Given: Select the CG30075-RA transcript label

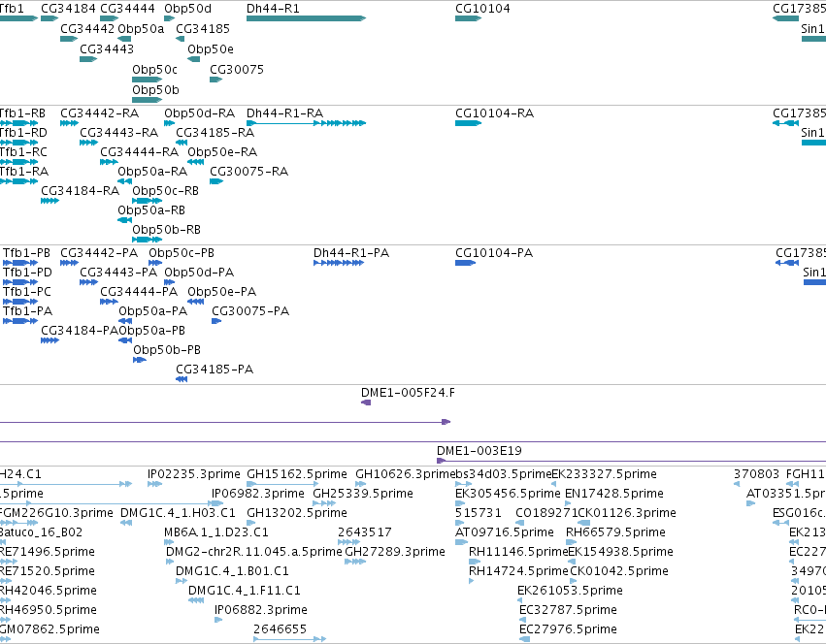Looking at the screenshot, I should pyautogui.click(x=249, y=173).
